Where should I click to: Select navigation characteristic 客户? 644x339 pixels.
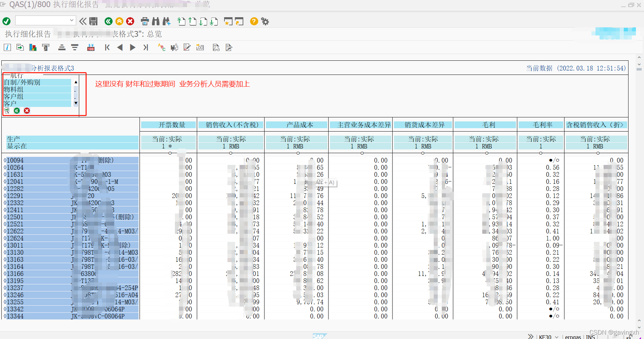click(x=37, y=104)
